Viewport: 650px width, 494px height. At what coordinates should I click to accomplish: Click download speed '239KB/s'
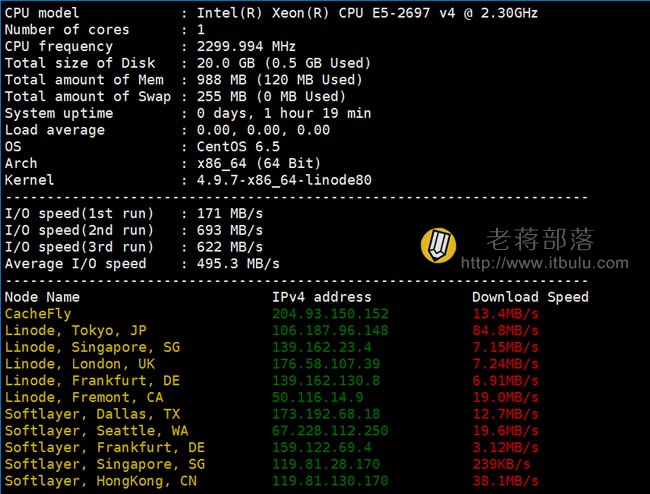[501, 464]
